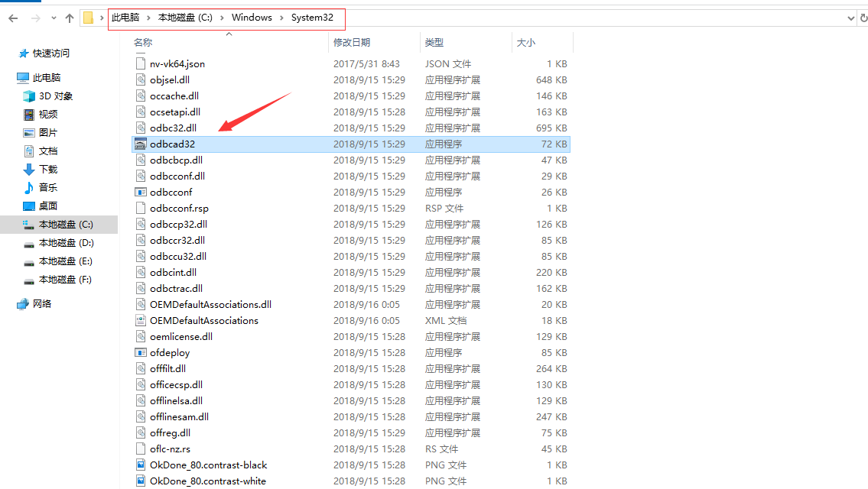
Task: Click the Up one level arrow
Action: 69,17
